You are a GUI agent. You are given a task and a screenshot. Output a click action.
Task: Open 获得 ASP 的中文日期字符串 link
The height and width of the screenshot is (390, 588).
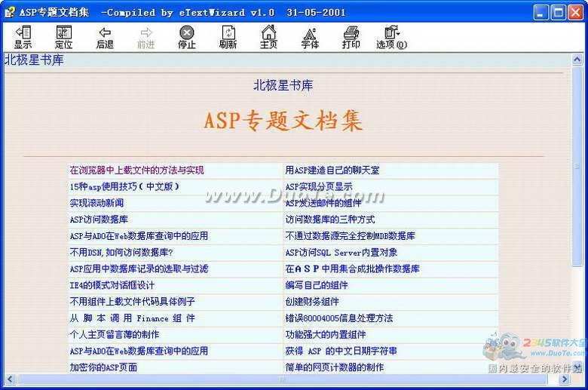click(x=341, y=351)
